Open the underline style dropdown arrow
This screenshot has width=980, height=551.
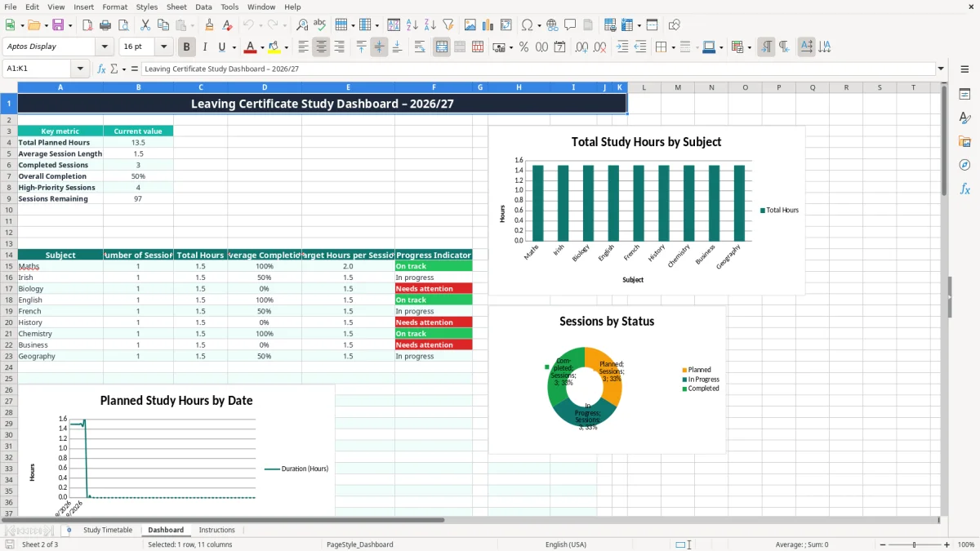[233, 47]
